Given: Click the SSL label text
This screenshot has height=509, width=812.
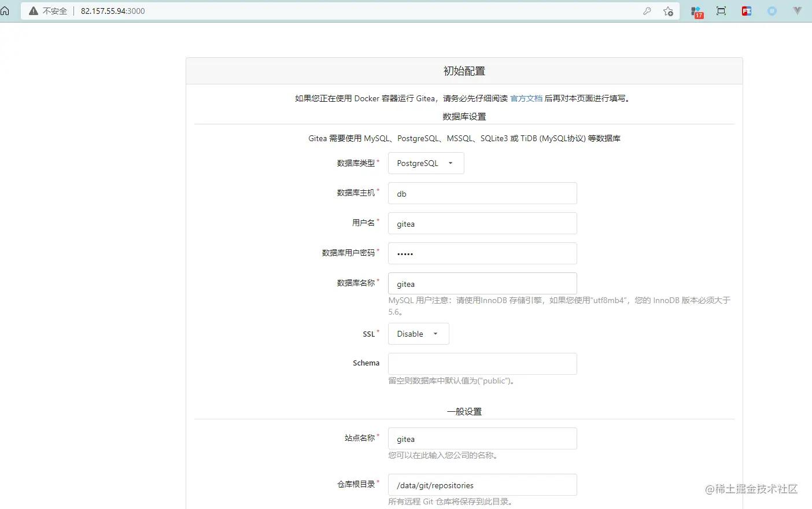Looking at the screenshot, I should (369, 334).
